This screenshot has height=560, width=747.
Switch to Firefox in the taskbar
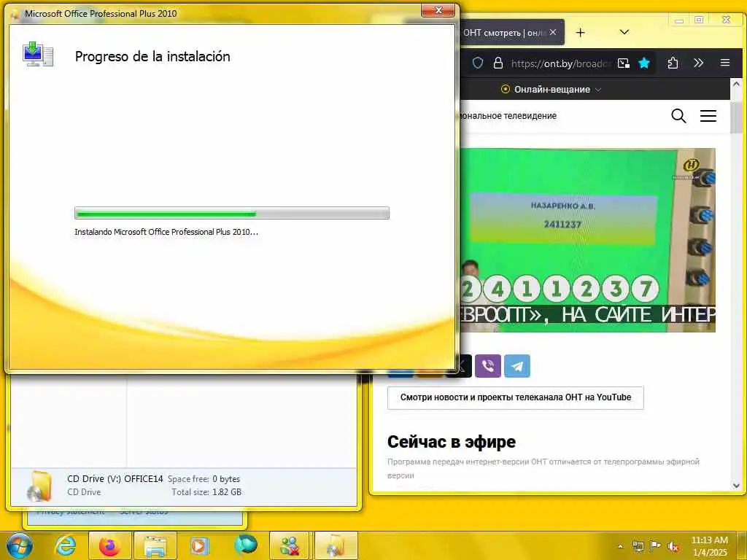(x=109, y=545)
